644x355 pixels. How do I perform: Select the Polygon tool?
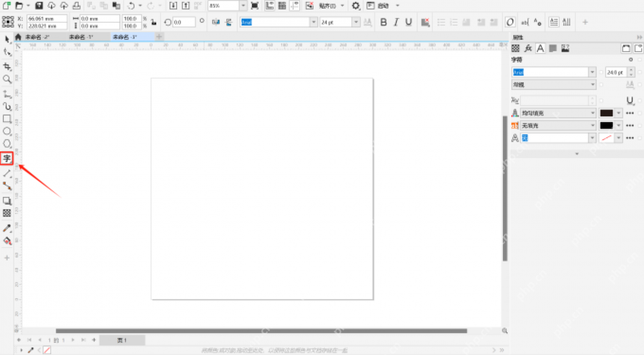pos(7,143)
